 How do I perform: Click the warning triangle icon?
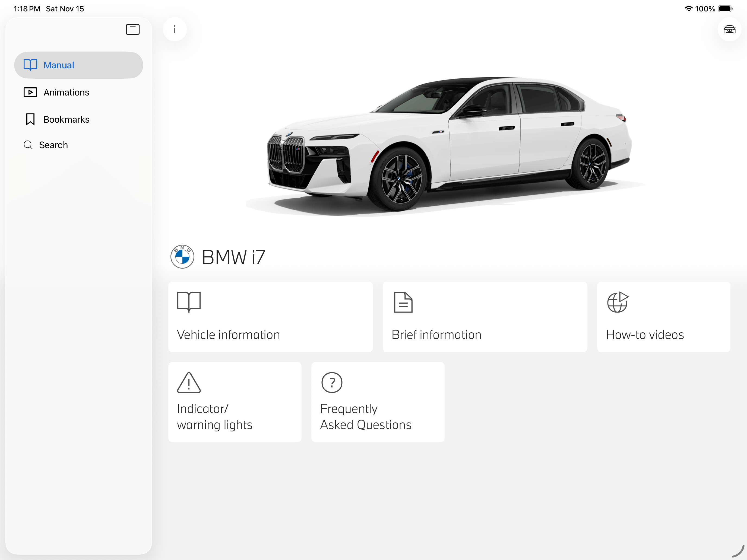[189, 383]
